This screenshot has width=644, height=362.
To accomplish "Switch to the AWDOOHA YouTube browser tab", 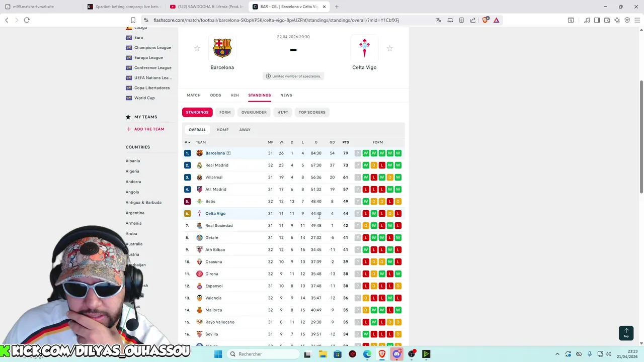I will click(206, 7).
